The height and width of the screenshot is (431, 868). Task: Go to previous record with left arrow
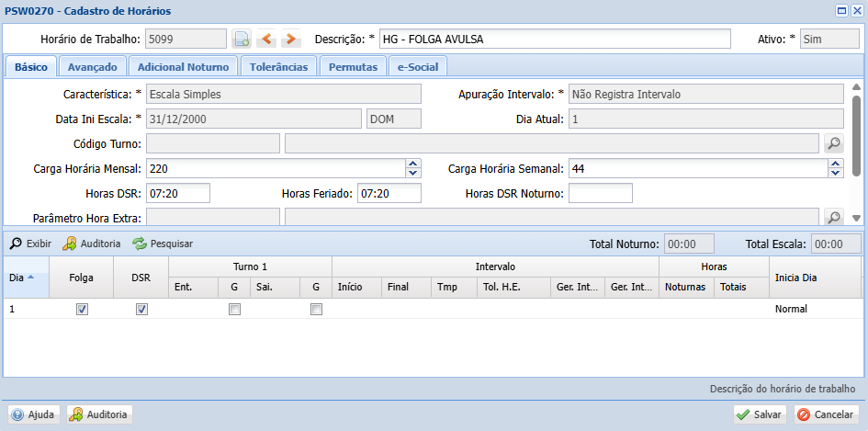pyautogui.click(x=266, y=40)
